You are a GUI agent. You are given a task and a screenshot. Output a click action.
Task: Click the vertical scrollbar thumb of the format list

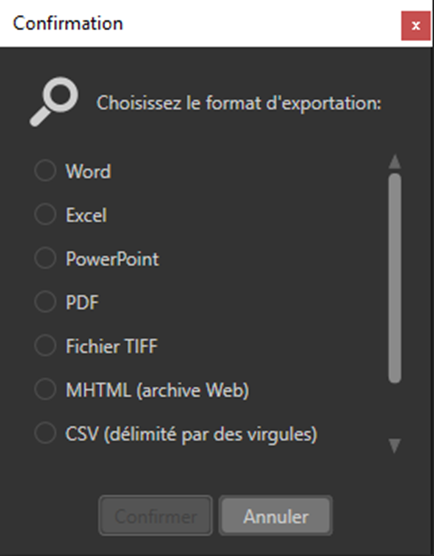coord(395,278)
